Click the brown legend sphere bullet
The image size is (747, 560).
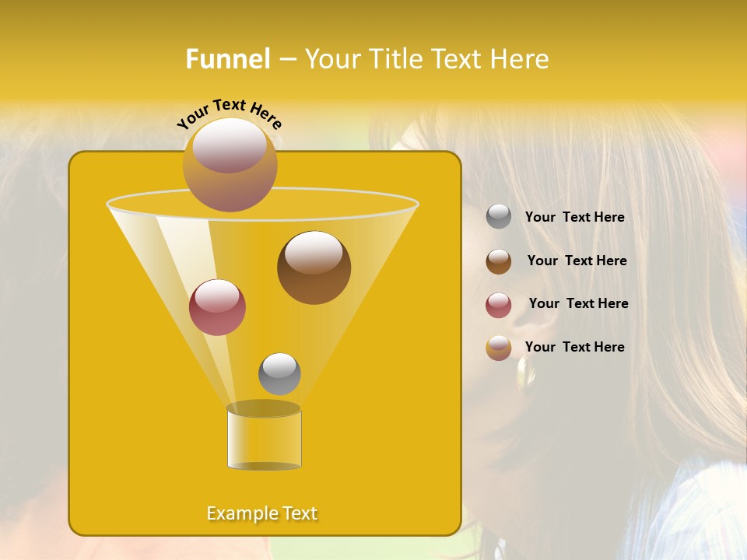499,261
